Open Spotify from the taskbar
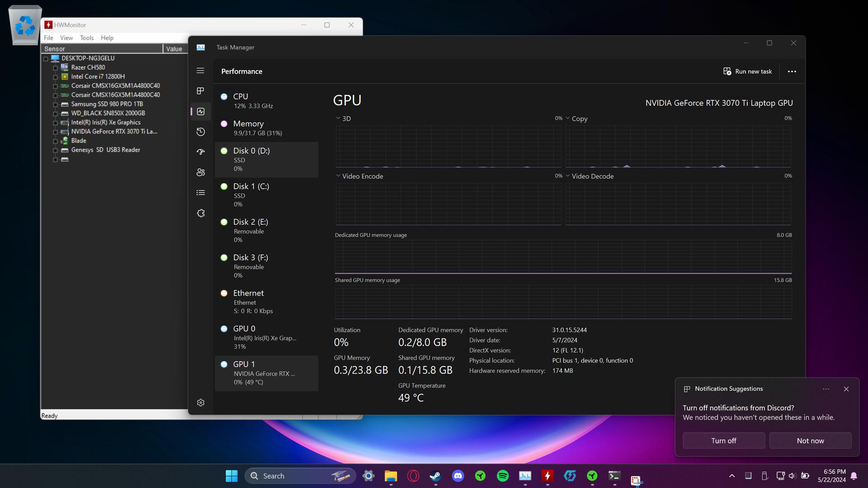Image resolution: width=868 pixels, height=488 pixels. point(503,476)
